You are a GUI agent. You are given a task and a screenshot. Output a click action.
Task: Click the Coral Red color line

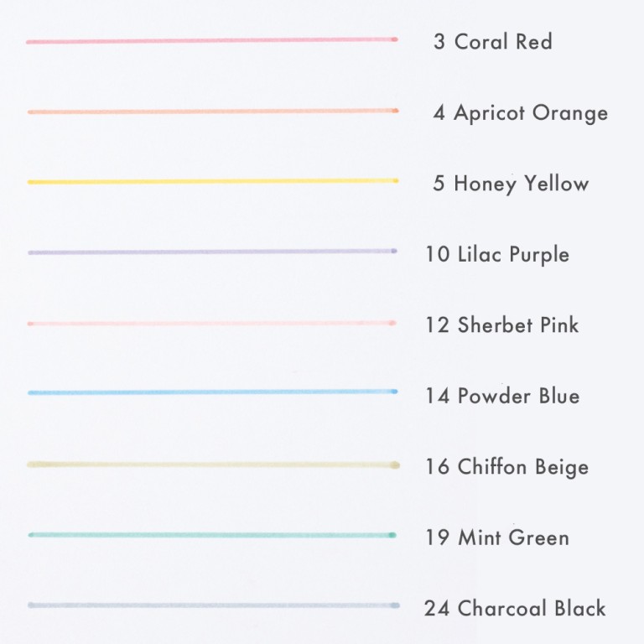(x=210, y=40)
